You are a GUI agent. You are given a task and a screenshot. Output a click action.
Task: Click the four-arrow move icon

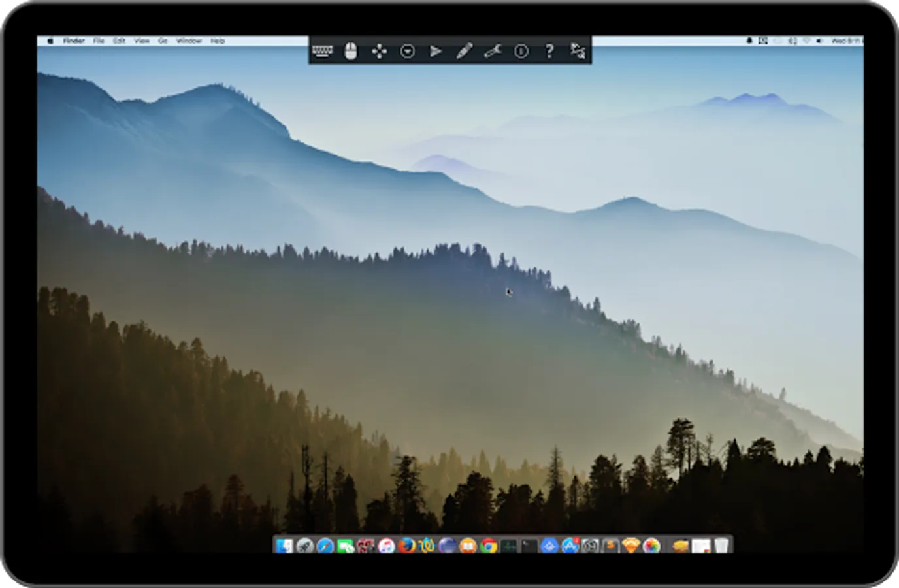tap(379, 51)
